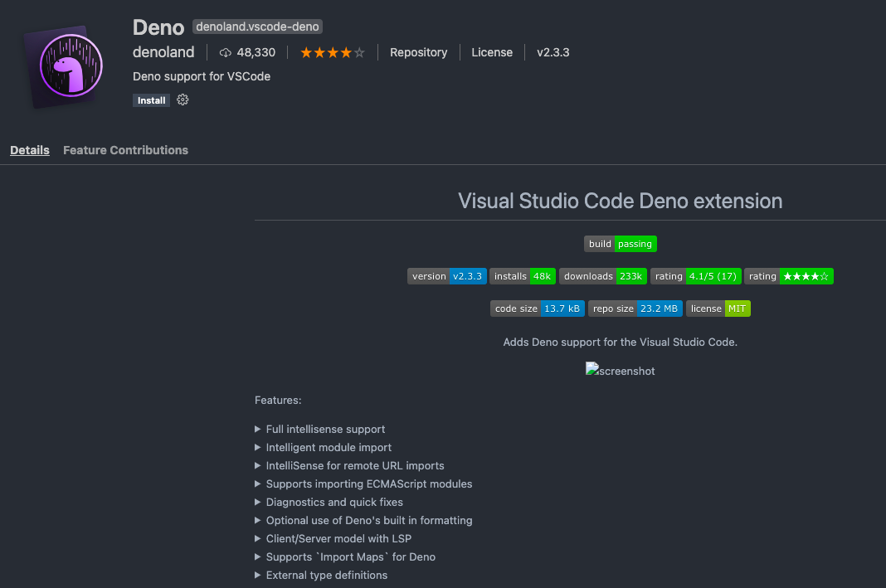Open the License link
This screenshot has width=886, height=588.
click(492, 52)
